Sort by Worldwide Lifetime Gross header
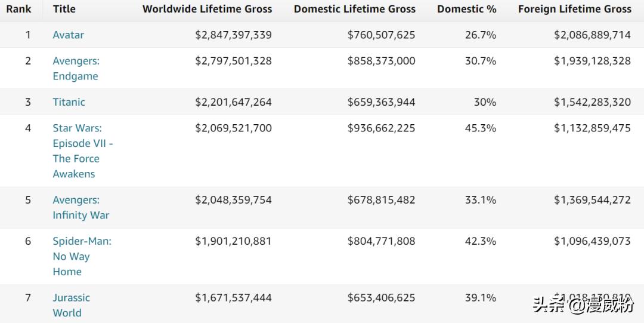Image resolution: width=644 pixels, height=323 pixels. [207, 9]
